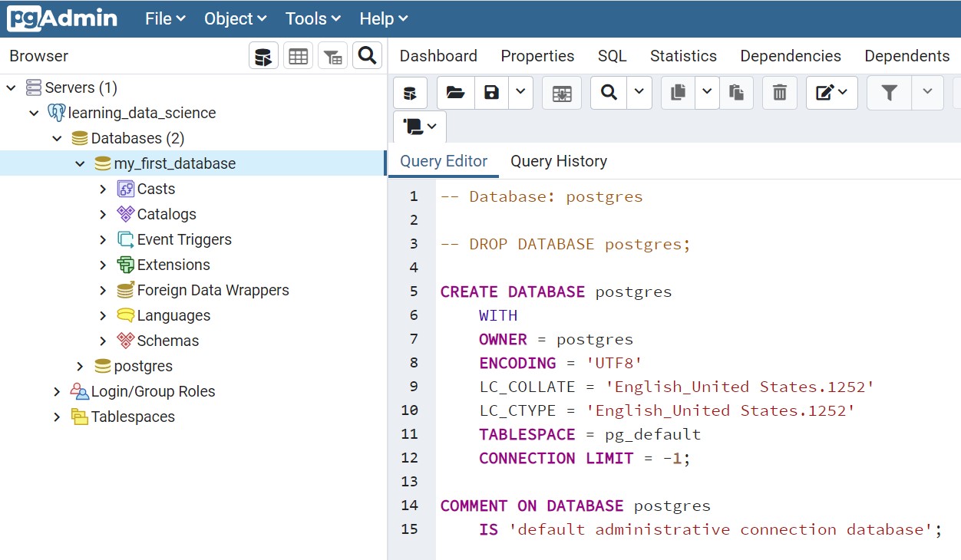Open the Dependencies tab
Viewport: 961px width, 560px height.
790,56
